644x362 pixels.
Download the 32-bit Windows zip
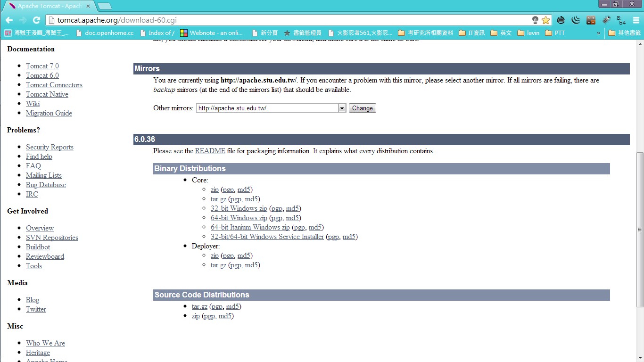[x=239, y=208]
